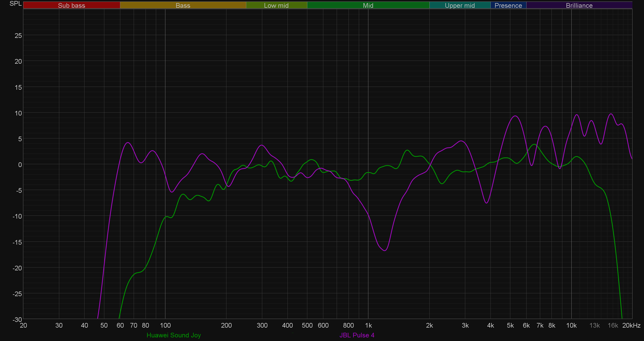Click the 1k frequency axis label
The height and width of the screenshot is (341, 644).
coord(368,325)
